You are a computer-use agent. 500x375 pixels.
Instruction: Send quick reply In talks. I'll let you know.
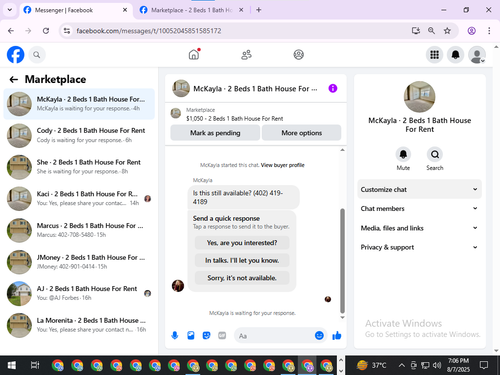tap(242, 260)
